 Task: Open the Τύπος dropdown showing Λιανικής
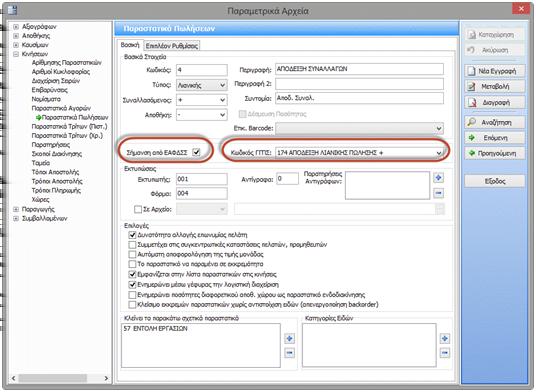point(223,85)
